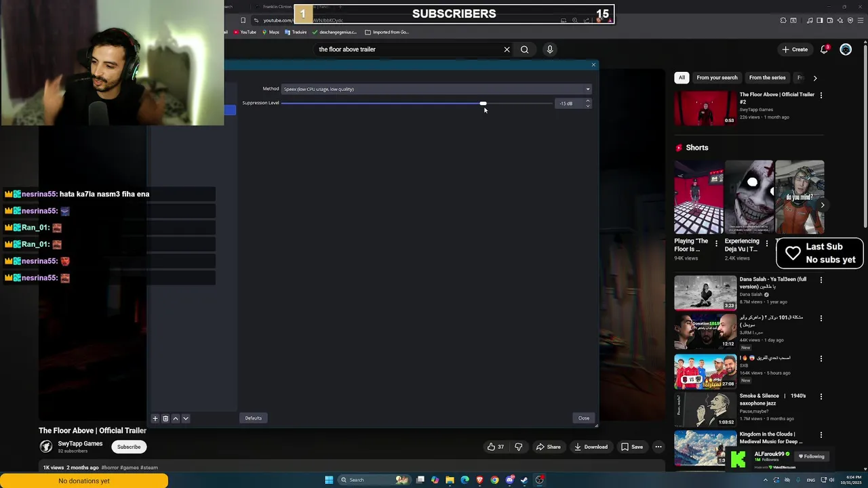Decrease suppression level with the down stepper arrow
Image resolution: width=868 pixels, height=488 pixels.
pos(588,106)
